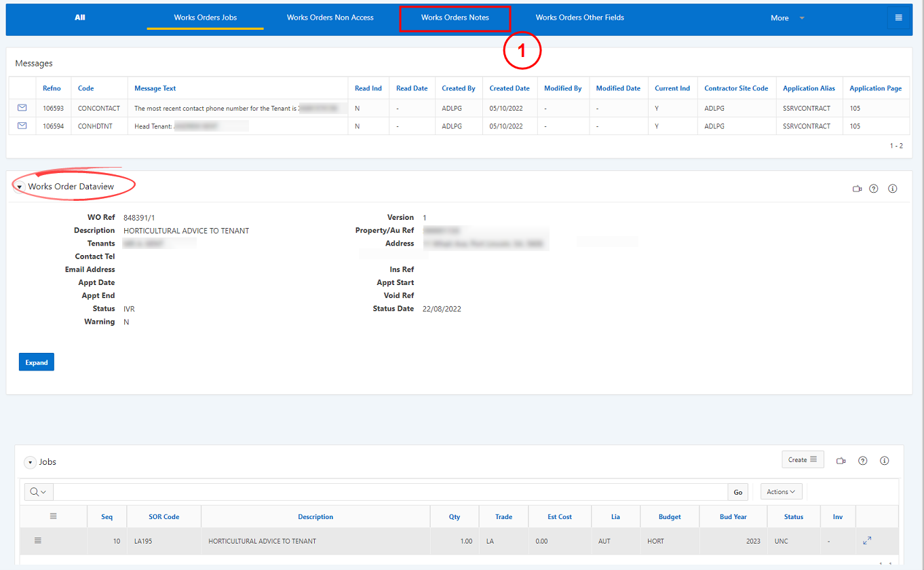Open help question mark icon in Jobs section

[x=863, y=461]
